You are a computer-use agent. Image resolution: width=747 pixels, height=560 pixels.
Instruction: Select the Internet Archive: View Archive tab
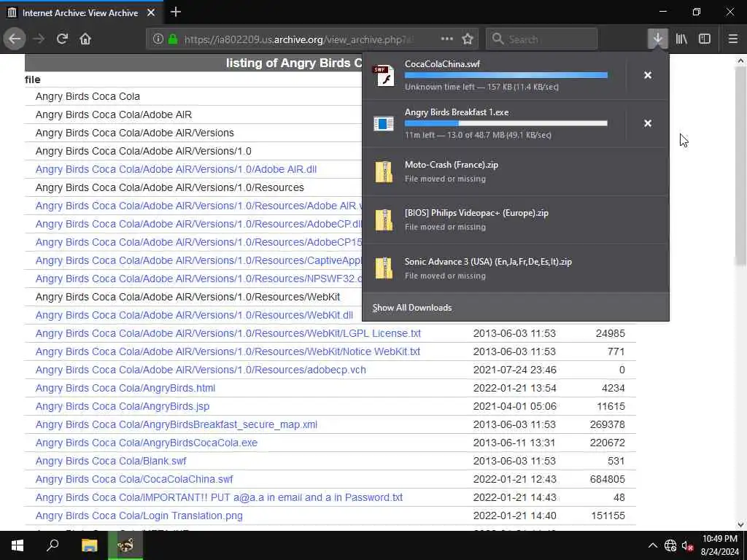(81, 13)
